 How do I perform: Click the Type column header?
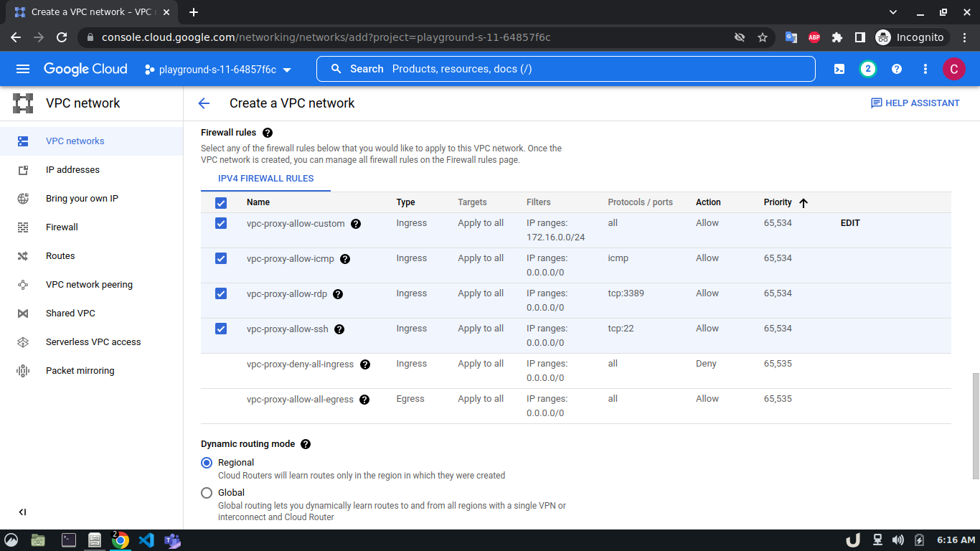[405, 202]
